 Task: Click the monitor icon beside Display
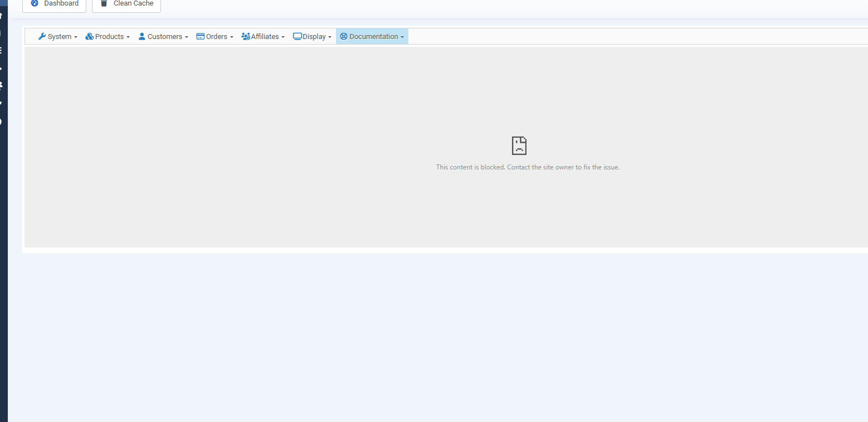click(x=298, y=36)
